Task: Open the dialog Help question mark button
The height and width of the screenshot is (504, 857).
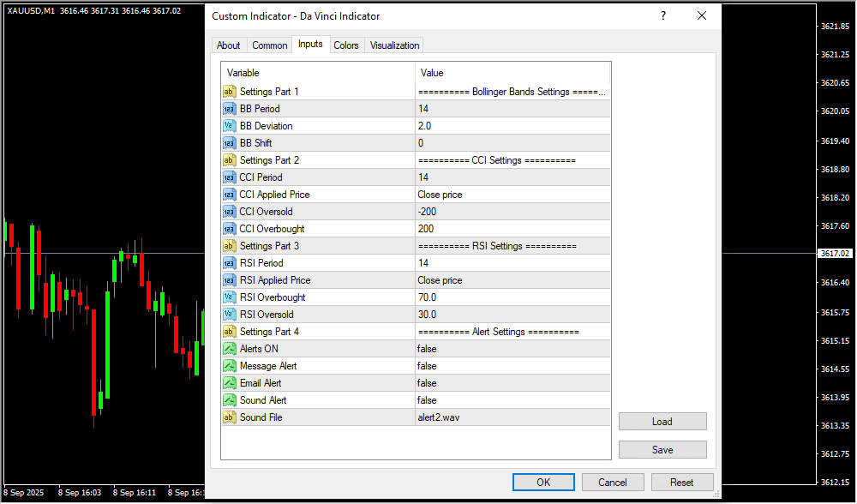Action: coord(662,16)
